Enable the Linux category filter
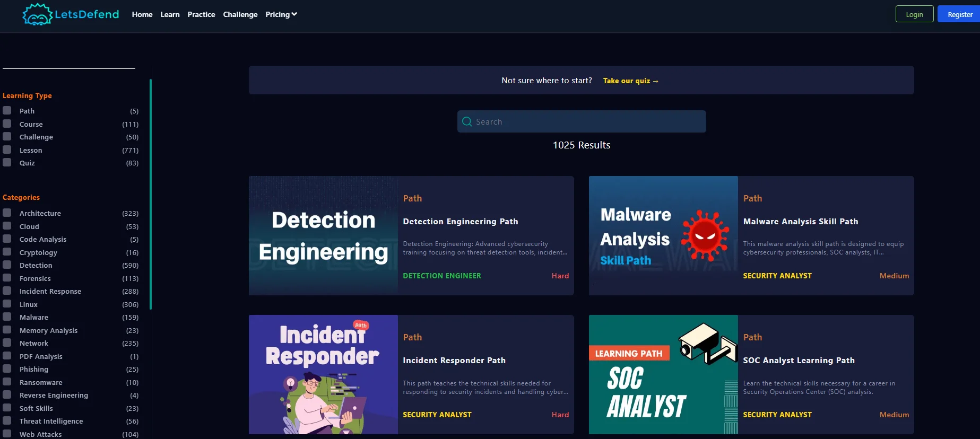 (x=7, y=304)
